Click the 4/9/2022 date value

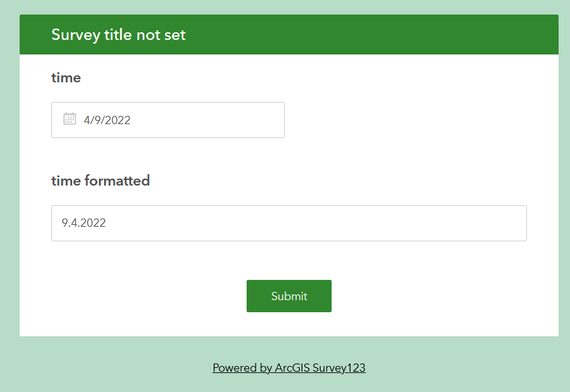(107, 120)
